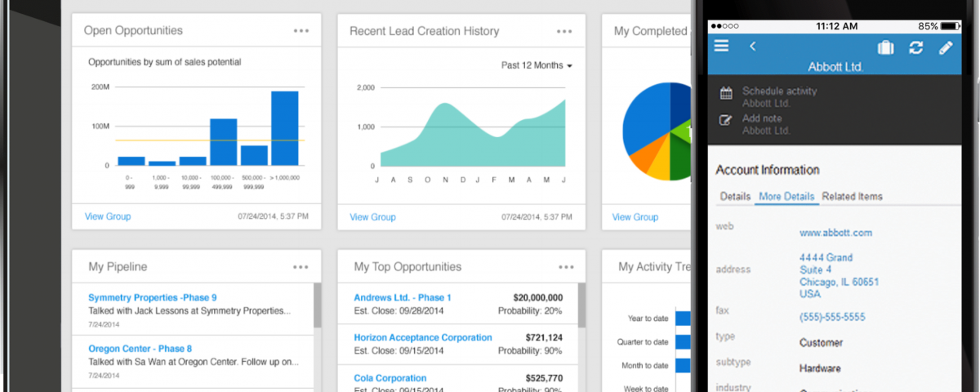
Task: Click the $20,000,000 opportunity amount
Action: coord(537,298)
